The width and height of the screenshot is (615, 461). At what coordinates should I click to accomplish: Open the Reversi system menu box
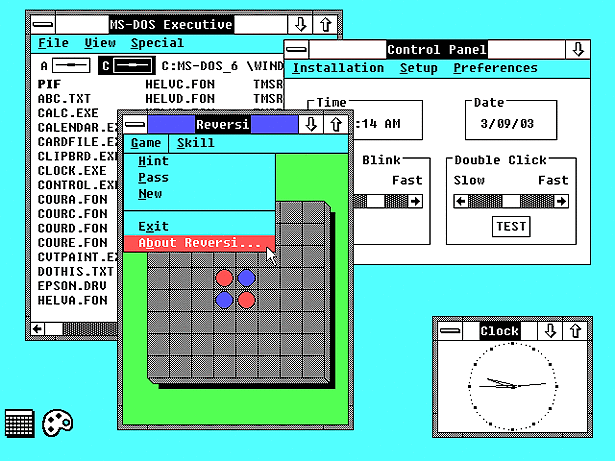[135, 125]
